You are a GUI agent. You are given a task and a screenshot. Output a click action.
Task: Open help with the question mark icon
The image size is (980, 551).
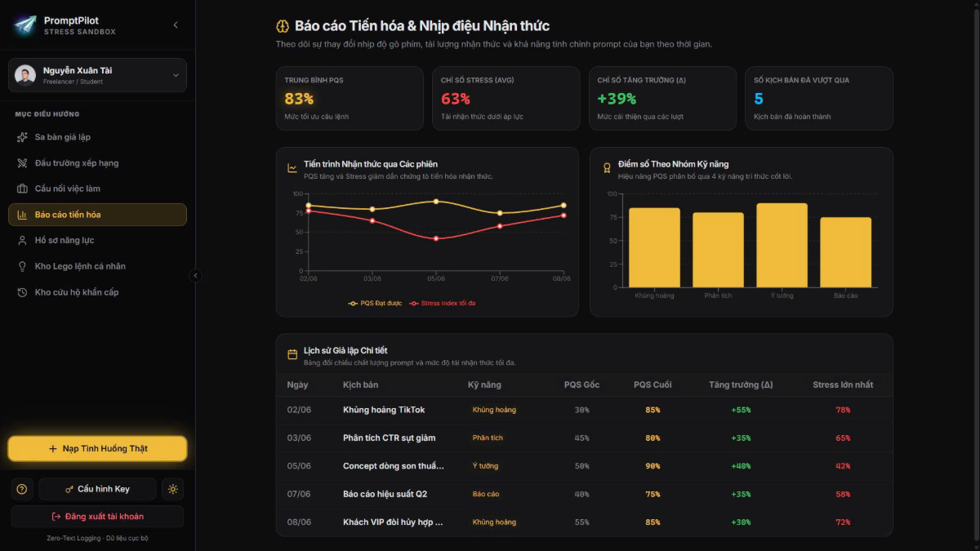pos(22,489)
